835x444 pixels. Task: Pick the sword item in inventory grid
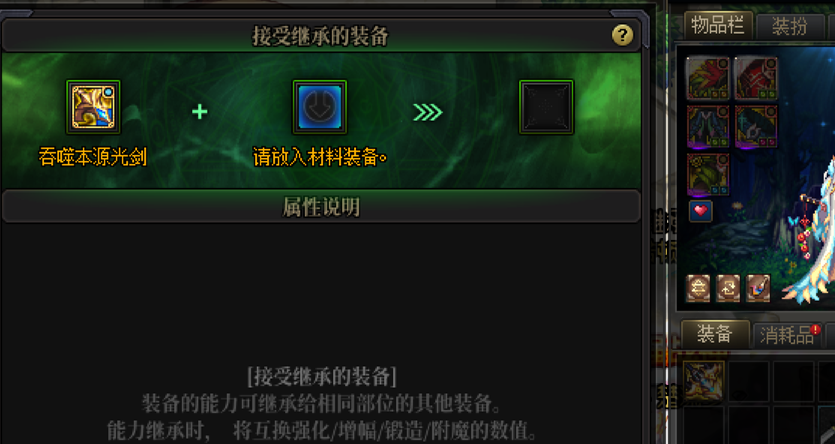[x=703, y=381]
